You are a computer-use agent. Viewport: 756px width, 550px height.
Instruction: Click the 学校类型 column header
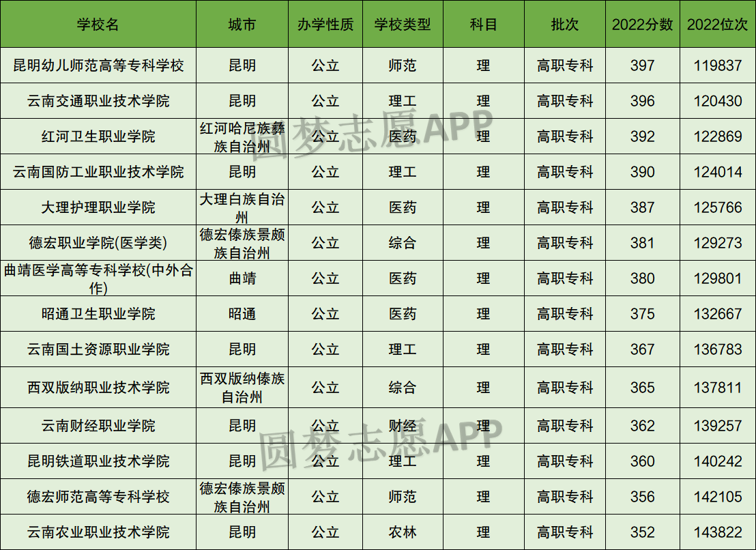tap(403, 25)
